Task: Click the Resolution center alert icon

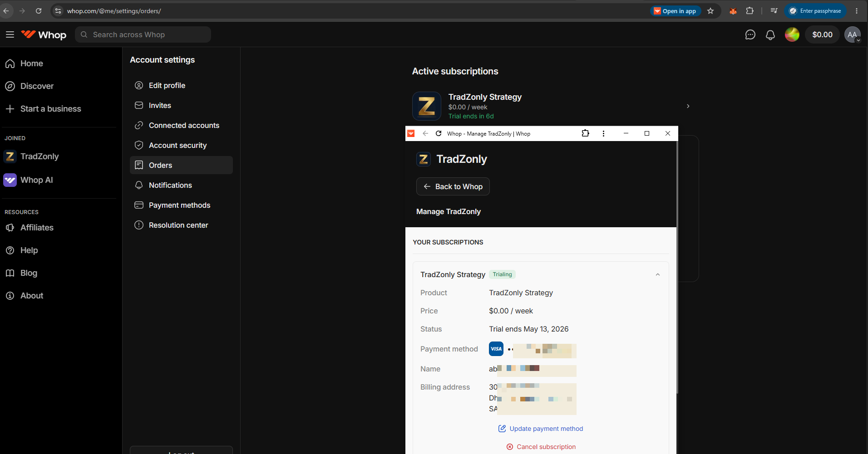Action: point(139,225)
